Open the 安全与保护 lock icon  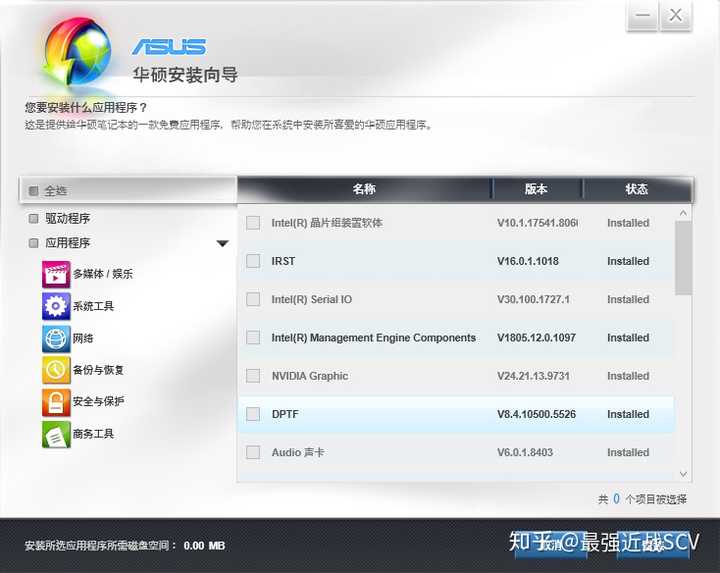point(56,402)
